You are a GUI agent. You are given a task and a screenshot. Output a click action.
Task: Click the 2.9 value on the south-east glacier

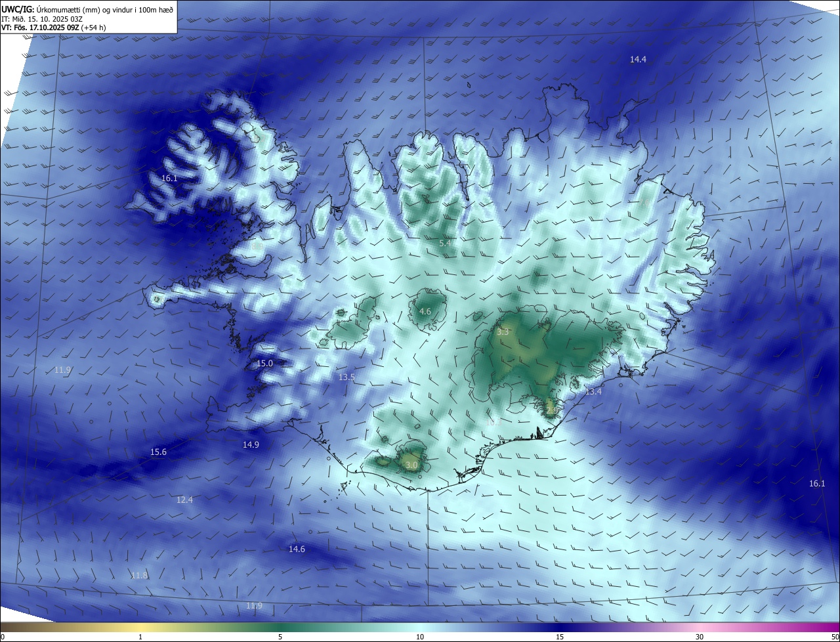(x=552, y=410)
